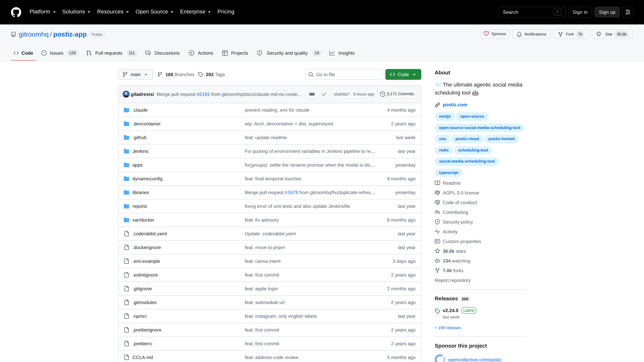This screenshot has height=362, width=644.
Task: Click the Go to file search field
Action: pos(344,74)
